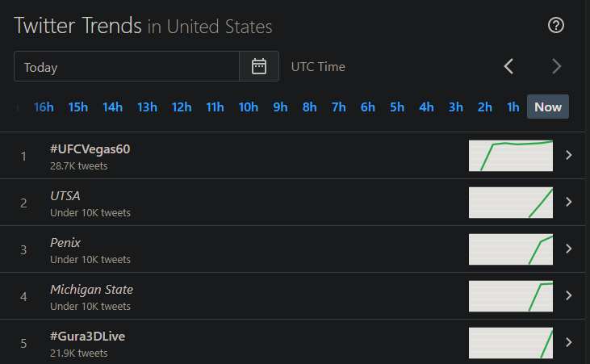This screenshot has height=364, width=590.
Task: Go to previous time range arrow
Action: tap(508, 66)
